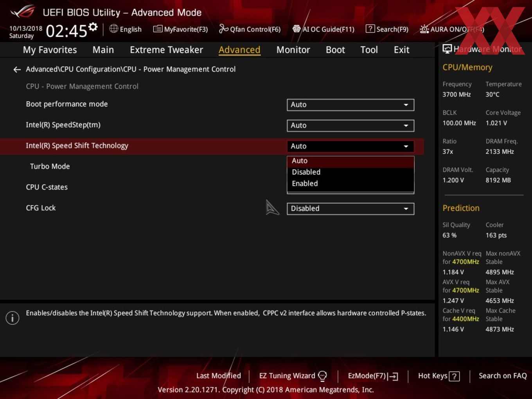
Task: Switch to EzMode(F7)
Action: [x=373, y=376]
